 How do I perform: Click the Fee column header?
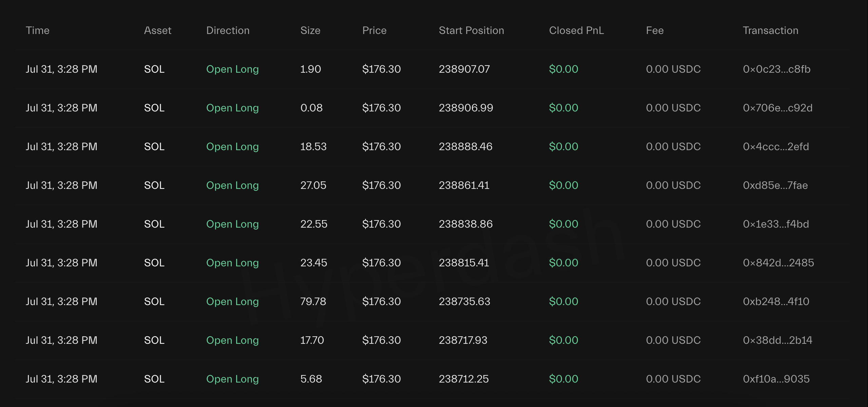pyautogui.click(x=655, y=30)
